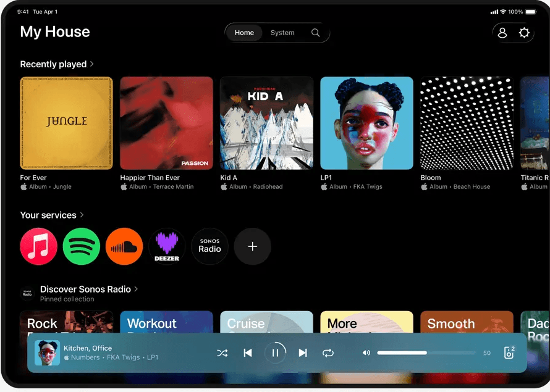
Task: Open the search magnifier
Action: tap(315, 33)
